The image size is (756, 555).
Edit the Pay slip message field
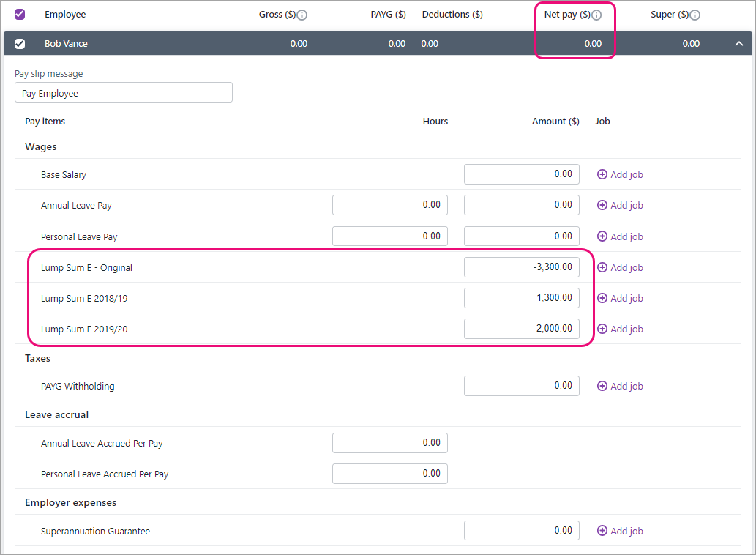124,93
